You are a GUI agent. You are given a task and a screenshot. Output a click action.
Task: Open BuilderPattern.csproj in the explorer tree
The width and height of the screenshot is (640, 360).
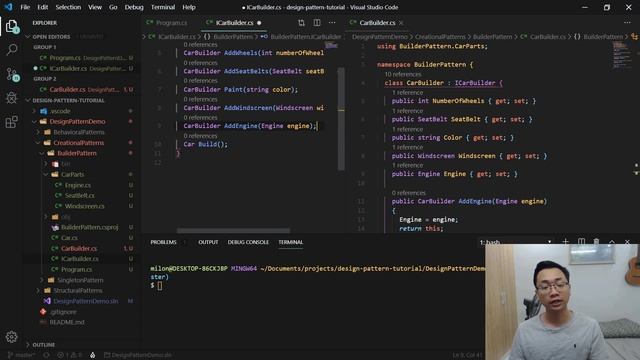(89, 227)
